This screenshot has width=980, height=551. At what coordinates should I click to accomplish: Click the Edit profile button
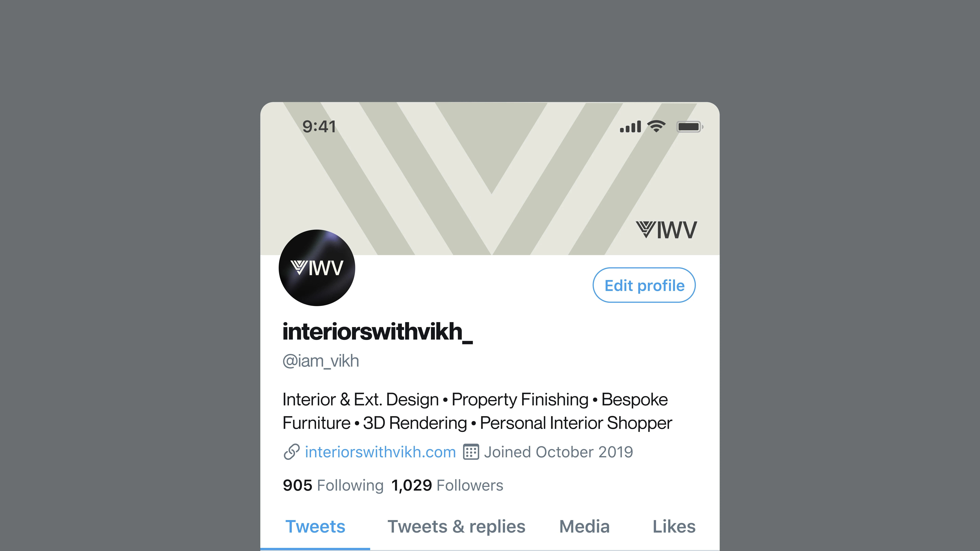644,285
